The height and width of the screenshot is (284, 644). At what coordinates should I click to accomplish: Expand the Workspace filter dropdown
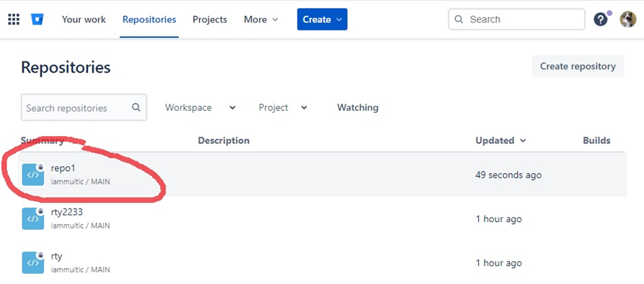click(x=200, y=108)
